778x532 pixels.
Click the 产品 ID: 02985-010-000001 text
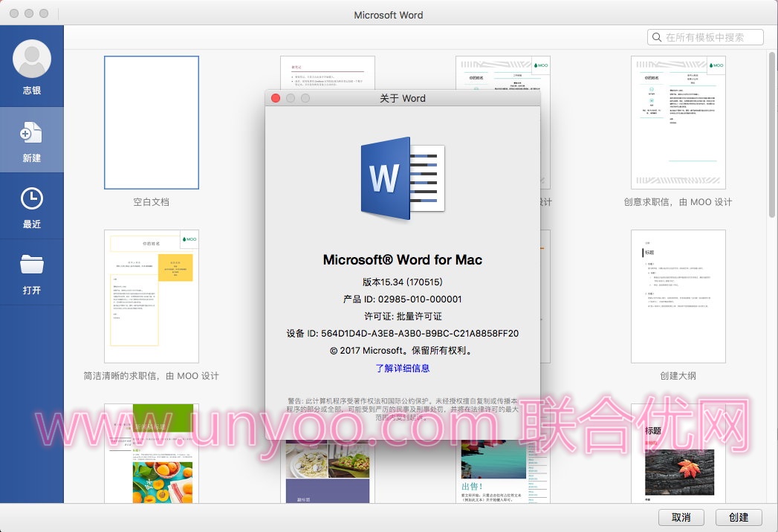click(x=403, y=299)
